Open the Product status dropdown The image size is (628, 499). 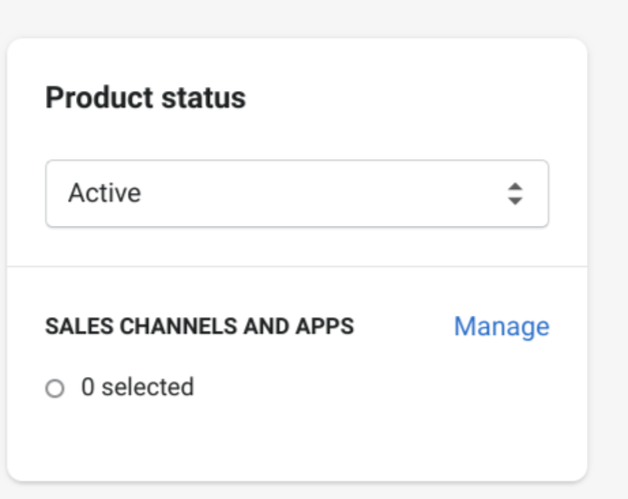[296, 193]
